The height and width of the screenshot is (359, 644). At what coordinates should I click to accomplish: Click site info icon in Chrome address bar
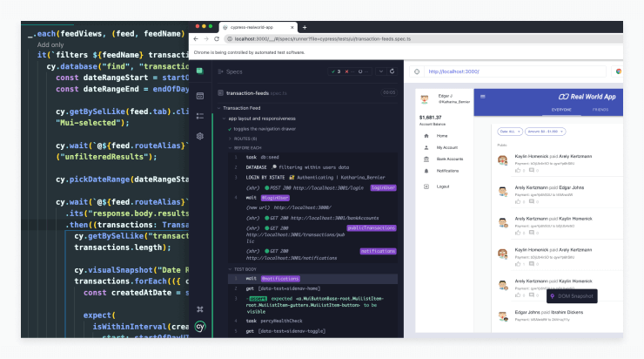click(x=230, y=39)
